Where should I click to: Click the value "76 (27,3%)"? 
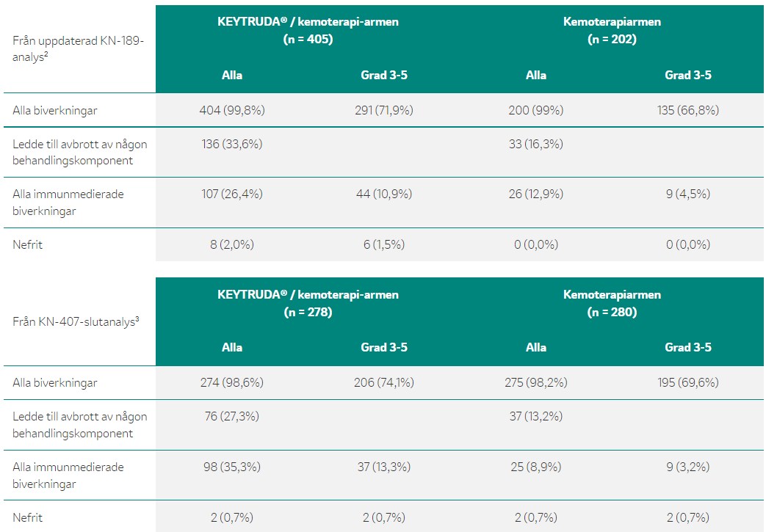[x=232, y=416]
